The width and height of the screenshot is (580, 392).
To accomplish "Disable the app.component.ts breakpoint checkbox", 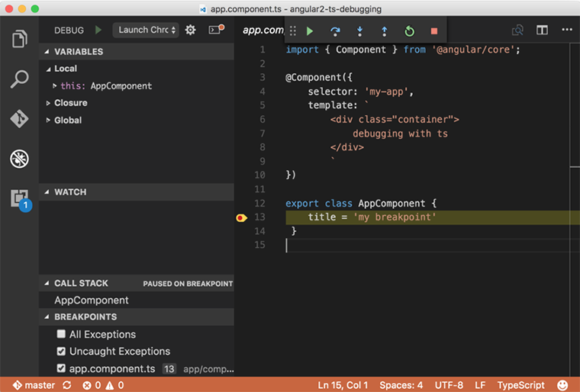I will tap(61, 368).
